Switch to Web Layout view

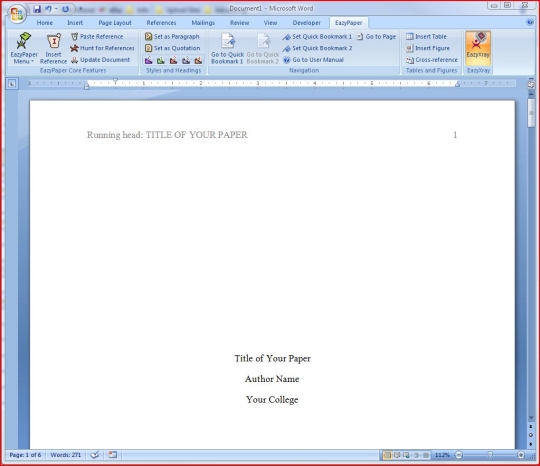(x=407, y=455)
